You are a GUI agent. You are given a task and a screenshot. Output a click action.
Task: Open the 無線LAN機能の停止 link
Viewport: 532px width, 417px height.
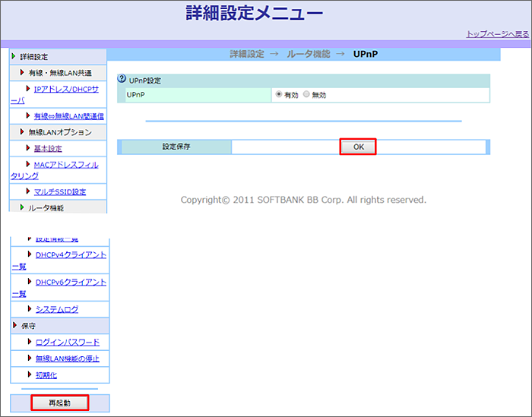pyautogui.click(x=68, y=359)
